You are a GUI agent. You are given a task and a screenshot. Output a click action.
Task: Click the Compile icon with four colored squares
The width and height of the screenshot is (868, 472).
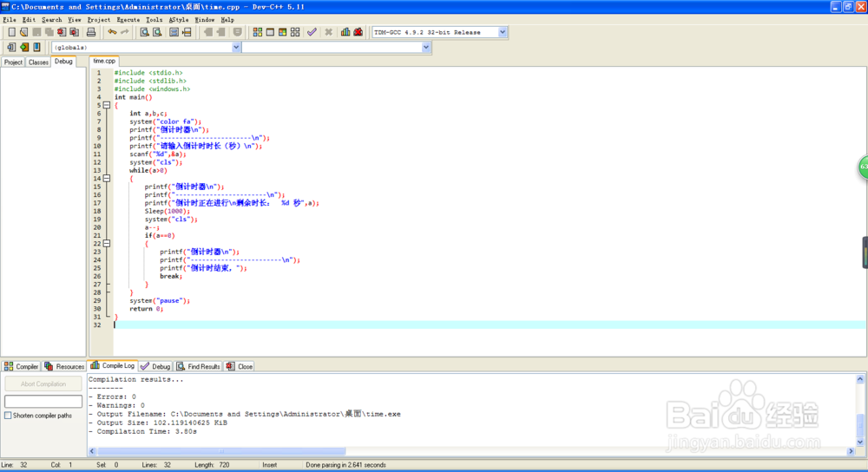coord(258,32)
